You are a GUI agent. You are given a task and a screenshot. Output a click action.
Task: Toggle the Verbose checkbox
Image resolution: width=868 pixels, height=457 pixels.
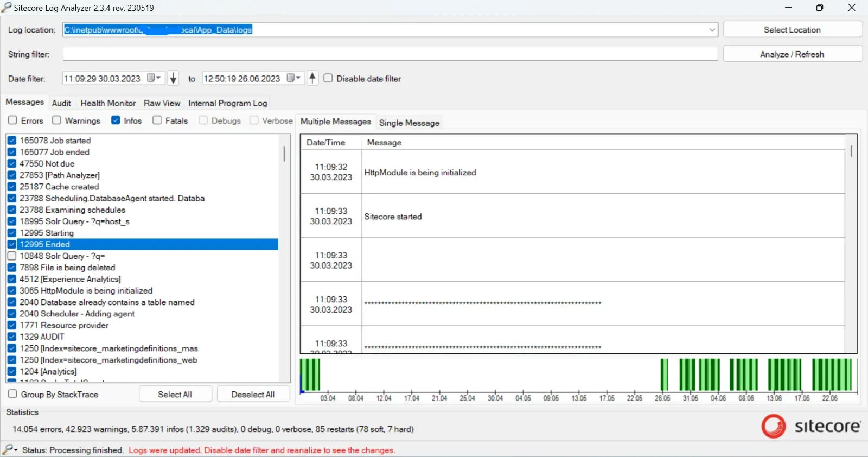point(254,120)
